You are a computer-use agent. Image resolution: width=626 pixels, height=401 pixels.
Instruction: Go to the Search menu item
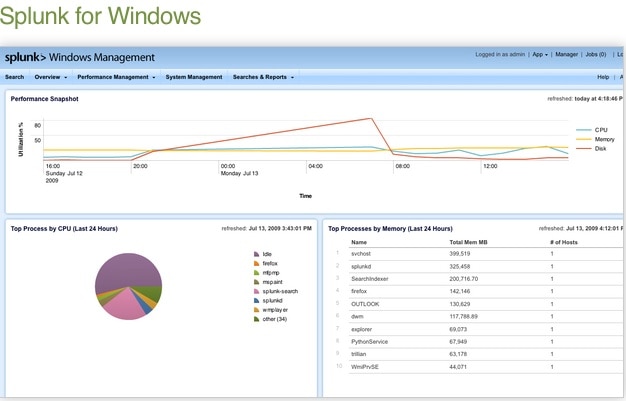click(14, 77)
